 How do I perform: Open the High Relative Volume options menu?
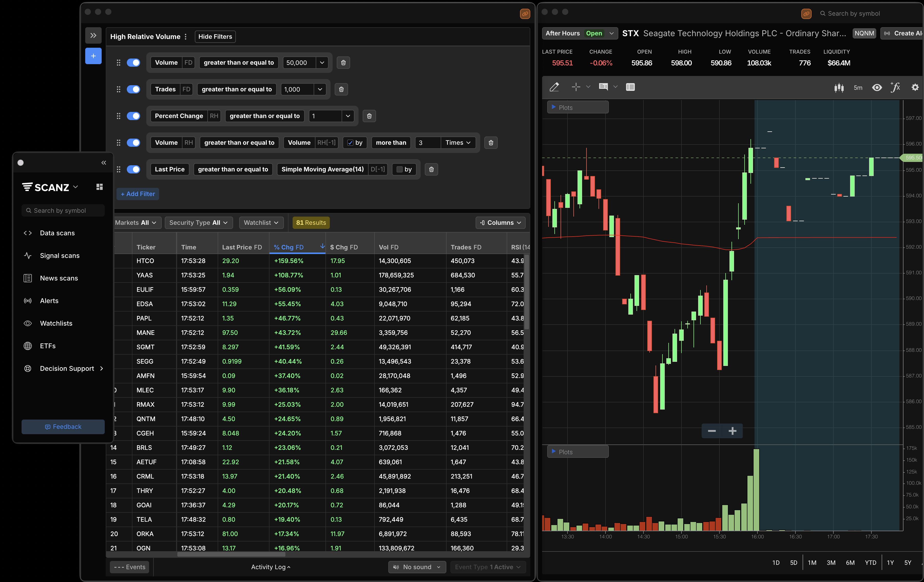(x=186, y=37)
